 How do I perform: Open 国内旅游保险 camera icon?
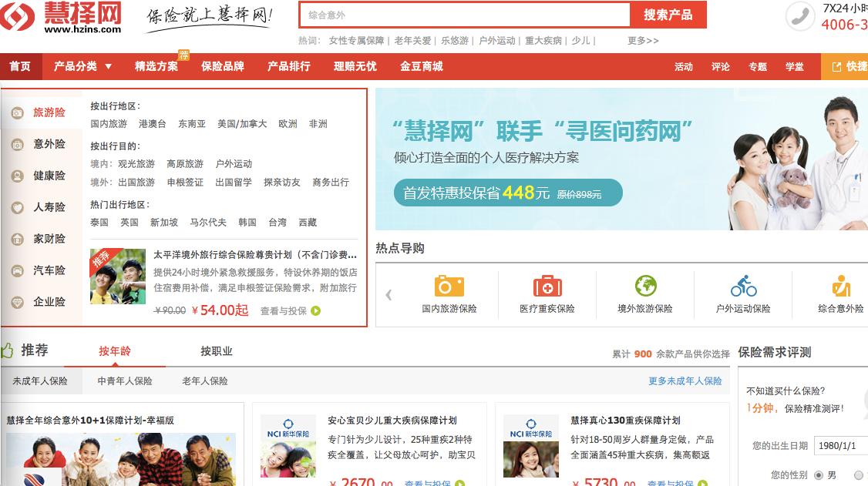(x=449, y=286)
